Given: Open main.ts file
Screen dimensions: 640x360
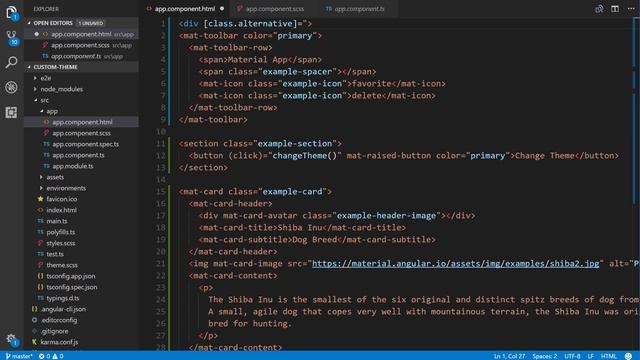Looking at the screenshot, I should pos(81,221).
